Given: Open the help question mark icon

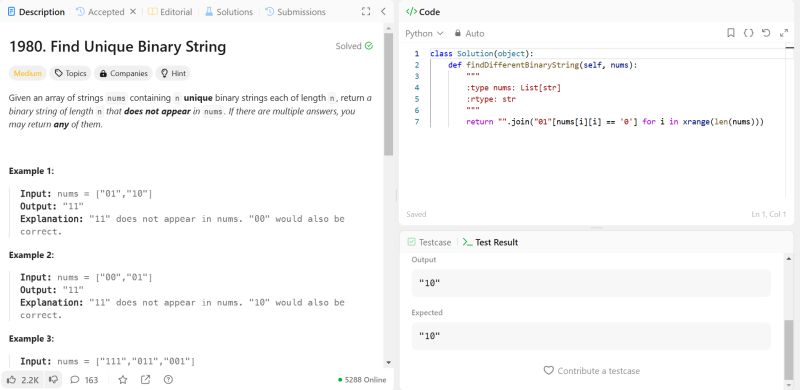Looking at the screenshot, I should (168, 380).
